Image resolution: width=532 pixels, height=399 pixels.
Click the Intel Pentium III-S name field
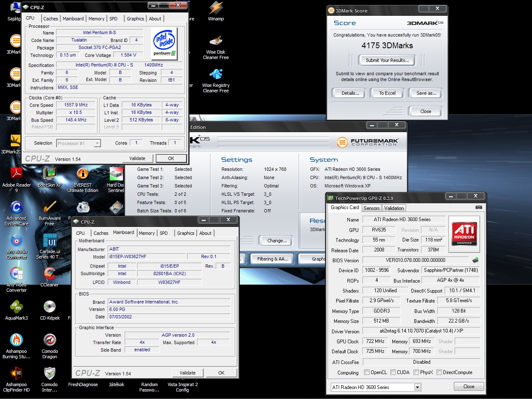[100, 32]
